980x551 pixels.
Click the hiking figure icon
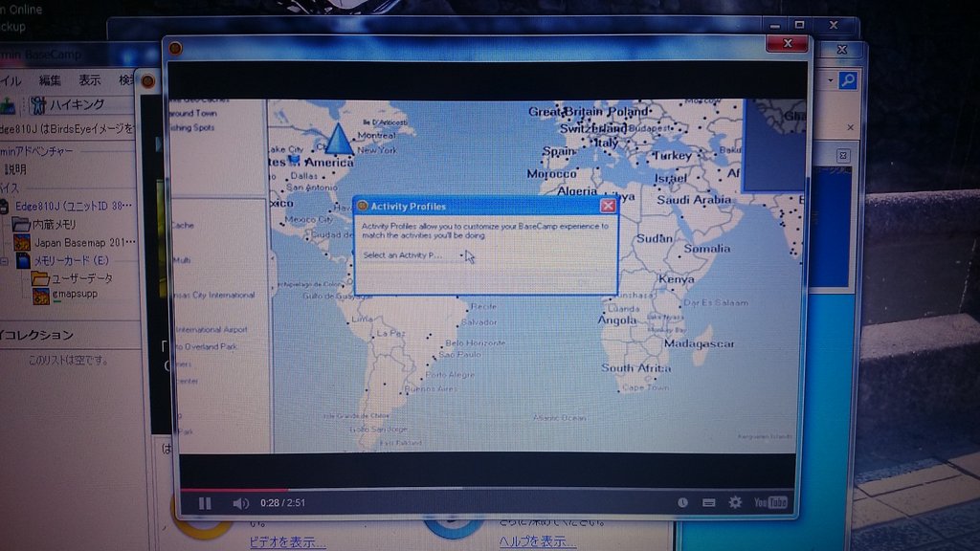click(x=38, y=105)
